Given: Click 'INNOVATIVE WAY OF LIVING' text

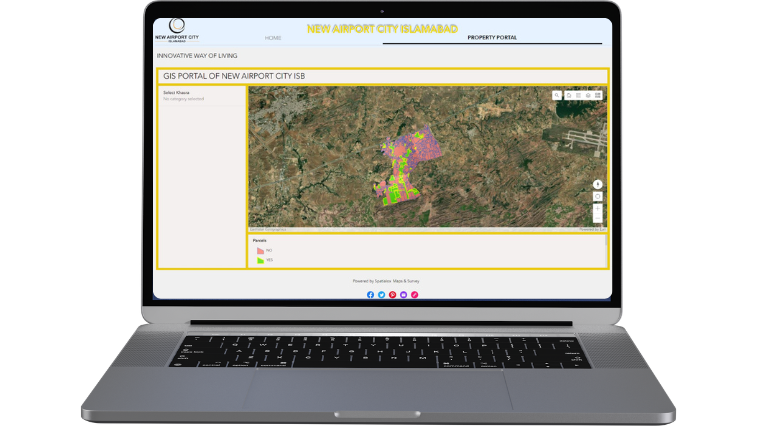Looking at the screenshot, I should pyautogui.click(x=197, y=56).
